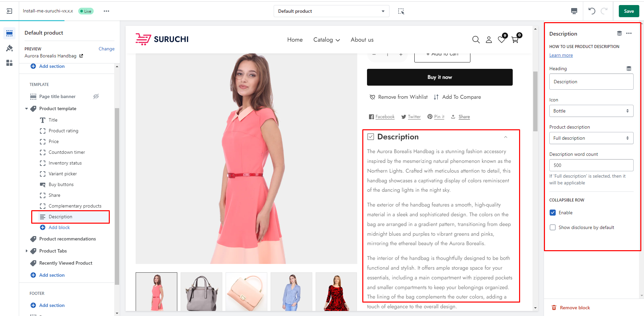
Task: Open the Icon dropdown set to Bottle
Action: (x=591, y=111)
